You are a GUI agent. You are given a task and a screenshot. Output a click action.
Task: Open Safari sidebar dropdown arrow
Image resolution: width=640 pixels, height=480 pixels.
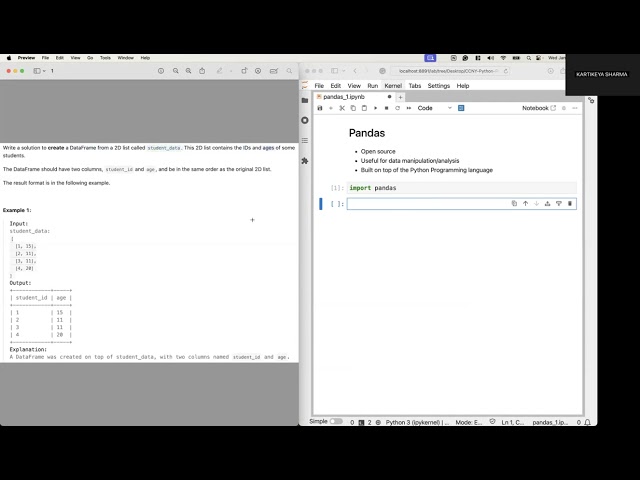344,71
